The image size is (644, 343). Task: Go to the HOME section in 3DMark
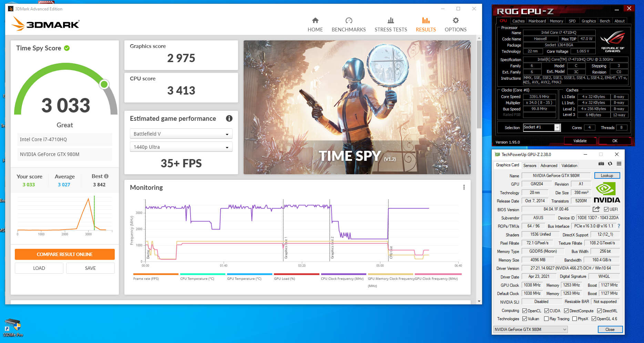pyautogui.click(x=315, y=25)
